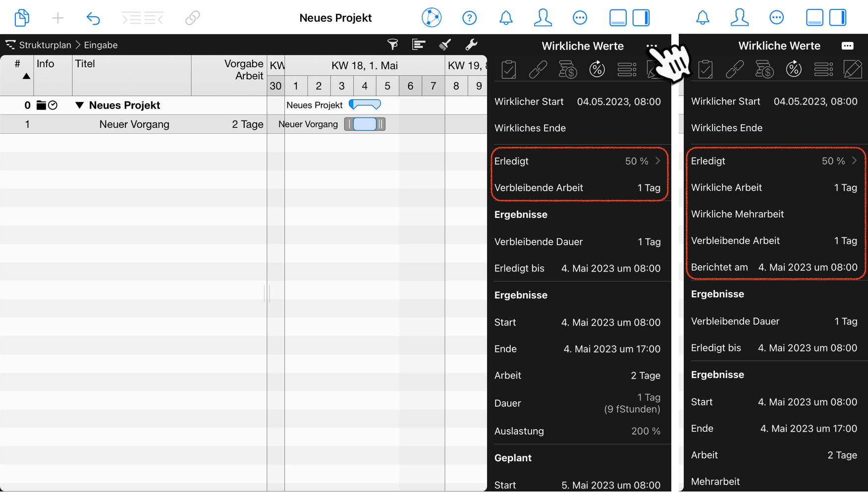Screen dimensions: 868x493
Task: Tap the Neuer Vorgang progress bar in the Gantt
Action: click(365, 124)
